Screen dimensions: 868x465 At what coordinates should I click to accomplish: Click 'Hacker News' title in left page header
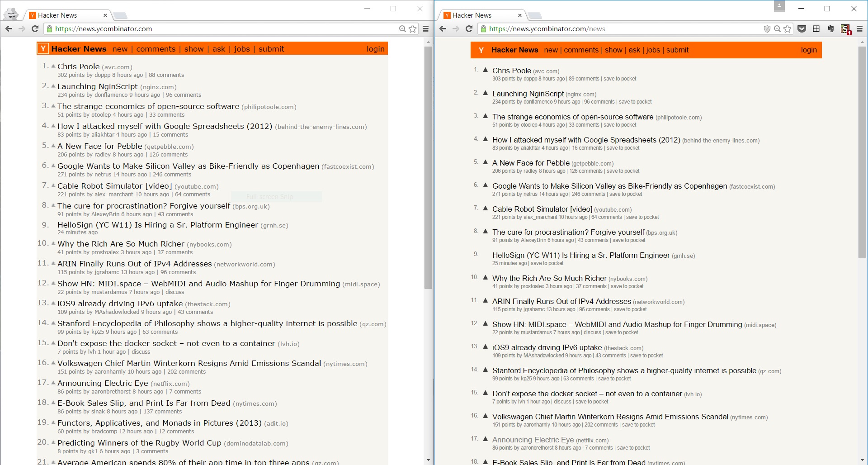pyautogui.click(x=79, y=49)
